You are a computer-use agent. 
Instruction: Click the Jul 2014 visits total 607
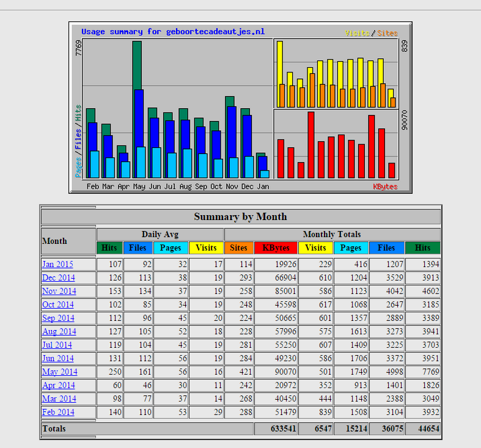coord(326,345)
